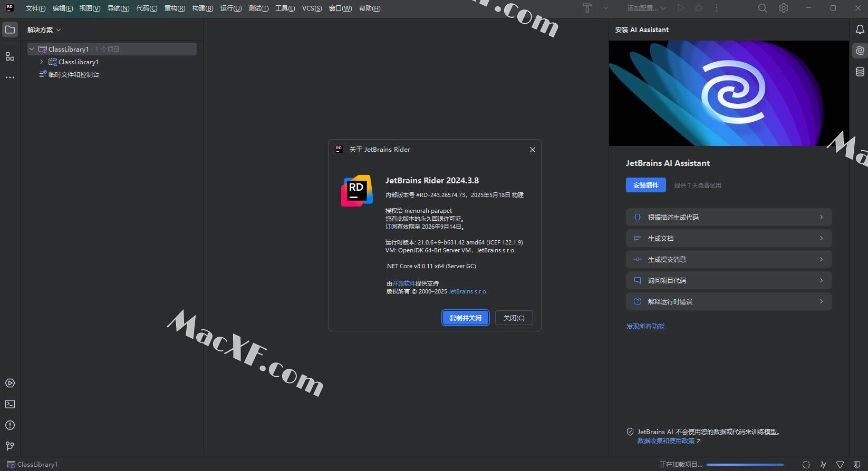Expand 生成提交消息 feature row
The height and width of the screenshot is (471, 868).
(x=729, y=259)
